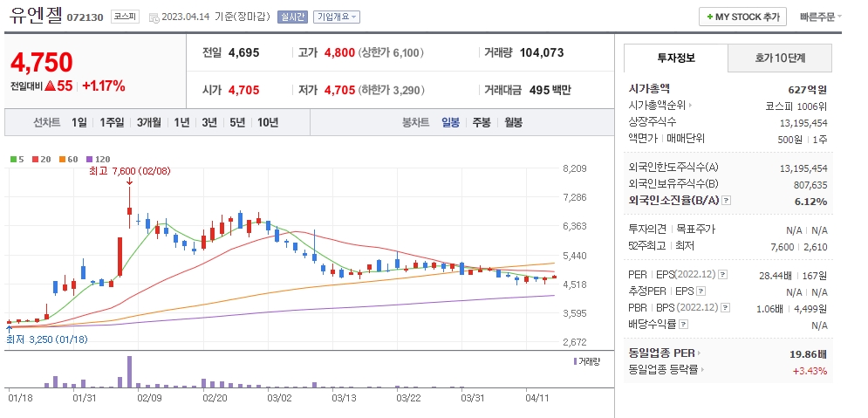Screen dimensions: 868x418
Task: Click the help icon beside PBR BPS(2022.12)
Action: pyautogui.click(x=726, y=307)
